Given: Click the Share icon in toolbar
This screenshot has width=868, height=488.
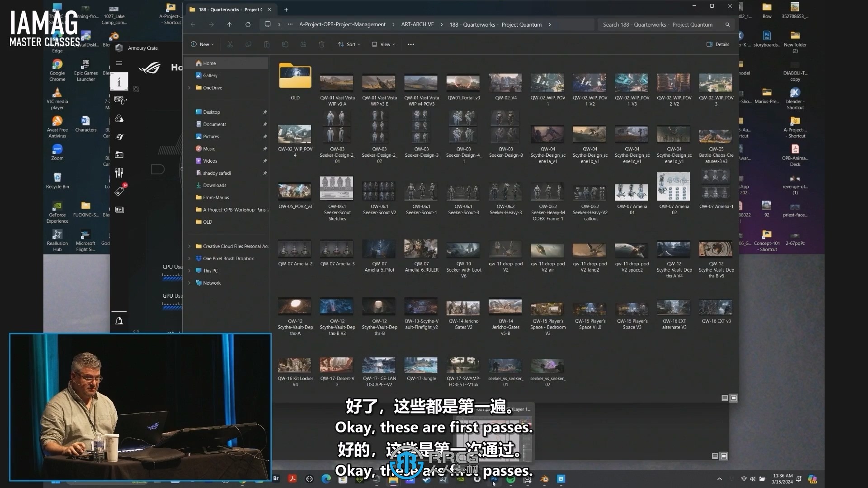Looking at the screenshot, I should coord(303,44).
